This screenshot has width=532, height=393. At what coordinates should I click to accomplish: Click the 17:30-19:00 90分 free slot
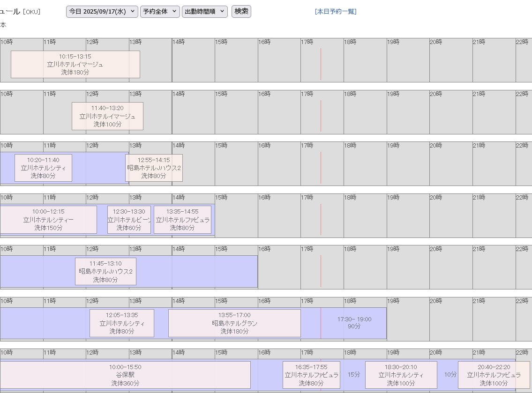354,323
